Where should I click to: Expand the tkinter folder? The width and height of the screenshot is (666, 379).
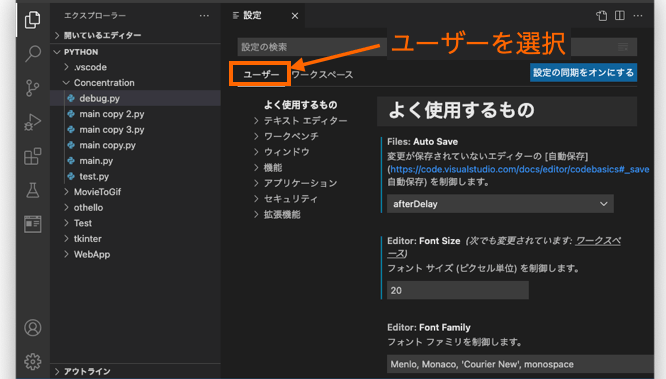[x=135, y=239]
